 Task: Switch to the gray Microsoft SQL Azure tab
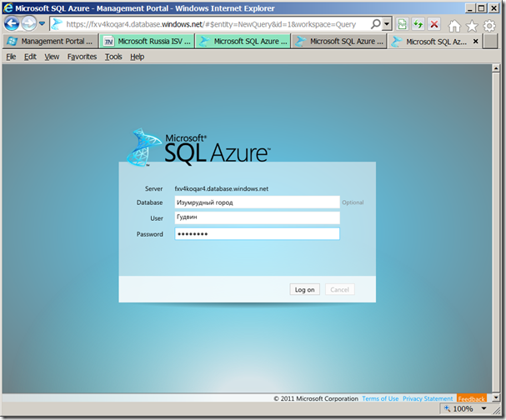click(338, 42)
